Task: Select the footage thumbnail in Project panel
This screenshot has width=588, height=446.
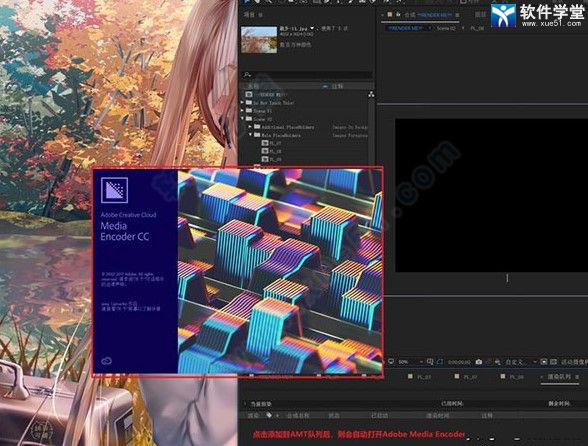Action: point(259,39)
